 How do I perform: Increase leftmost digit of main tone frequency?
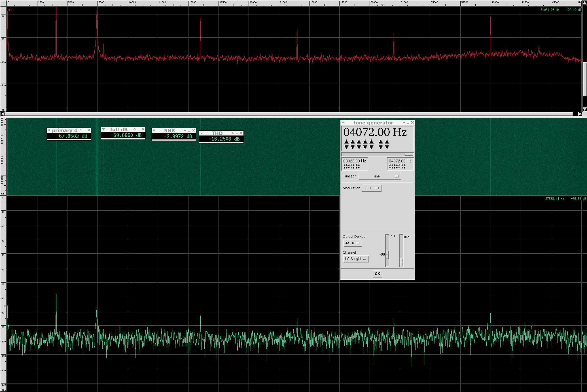point(346,142)
